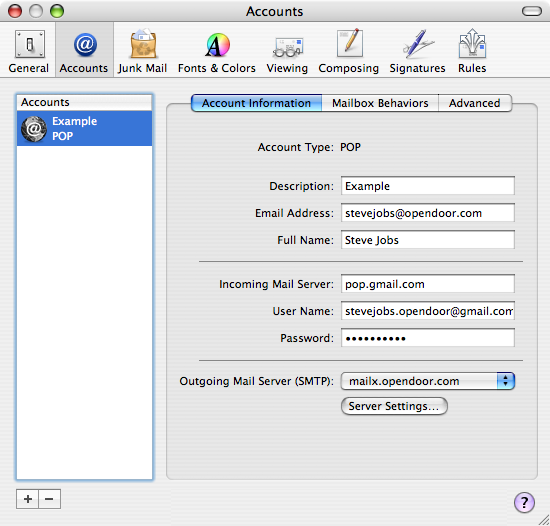550x526 pixels.
Task: Switch to the Mailbox Behaviors tab
Action: tap(380, 103)
